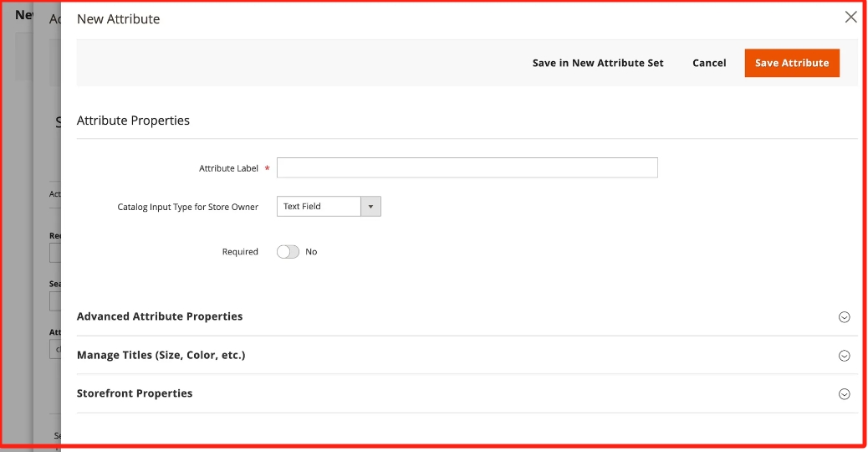Focus the Attribute Label text input
This screenshot has width=868, height=452.
(x=467, y=167)
